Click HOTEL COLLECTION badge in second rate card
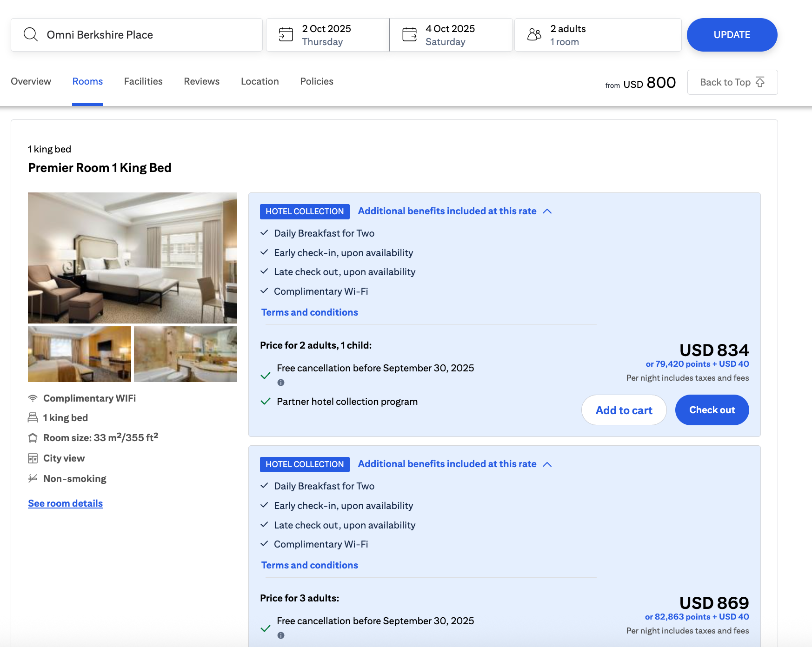This screenshot has height=647, width=812. point(305,464)
